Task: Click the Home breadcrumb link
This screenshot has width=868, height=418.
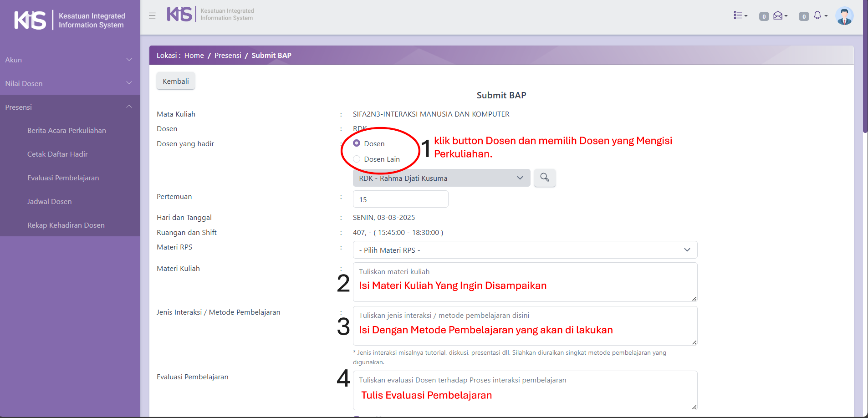Action: (x=194, y=56)
